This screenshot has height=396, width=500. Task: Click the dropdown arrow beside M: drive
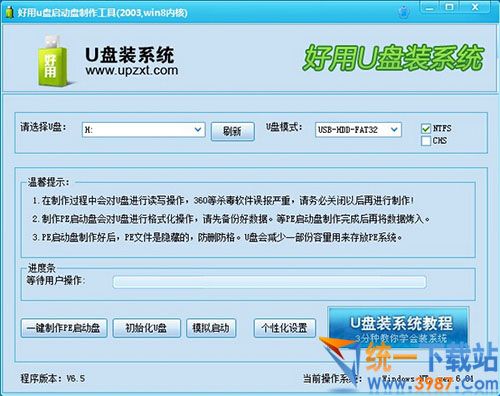click(198, 130)
